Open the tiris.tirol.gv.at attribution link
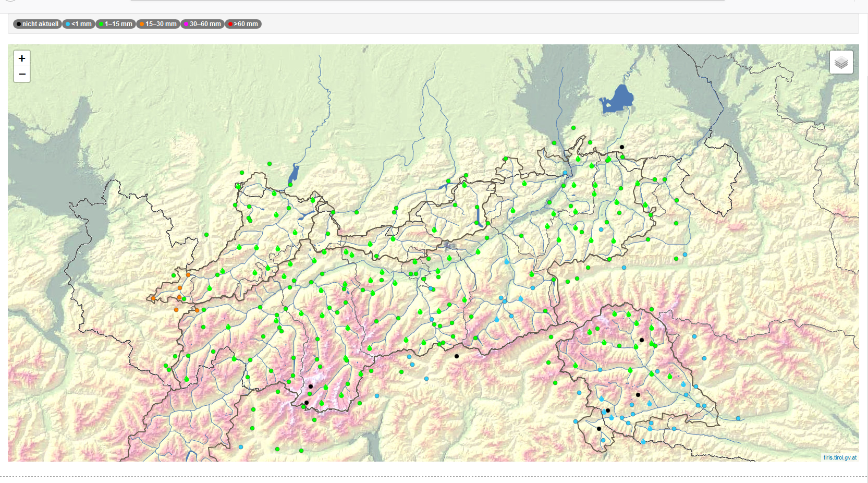 pos(839,457)
